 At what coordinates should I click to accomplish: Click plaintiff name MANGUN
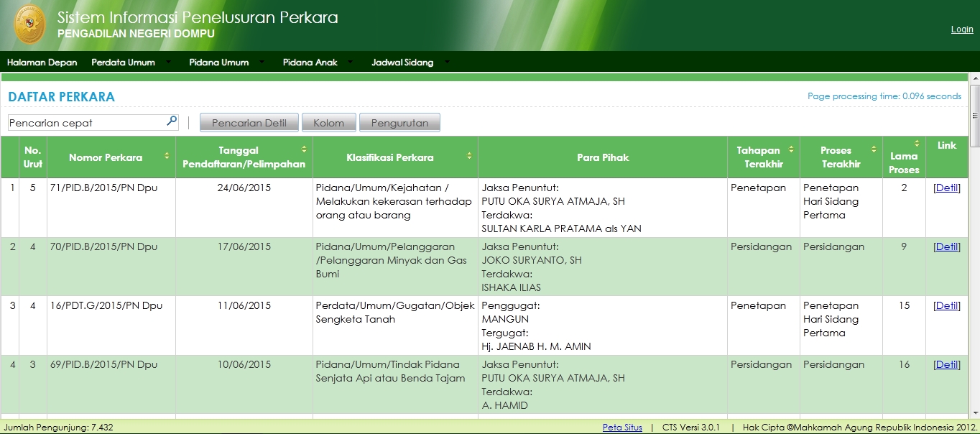505,319
